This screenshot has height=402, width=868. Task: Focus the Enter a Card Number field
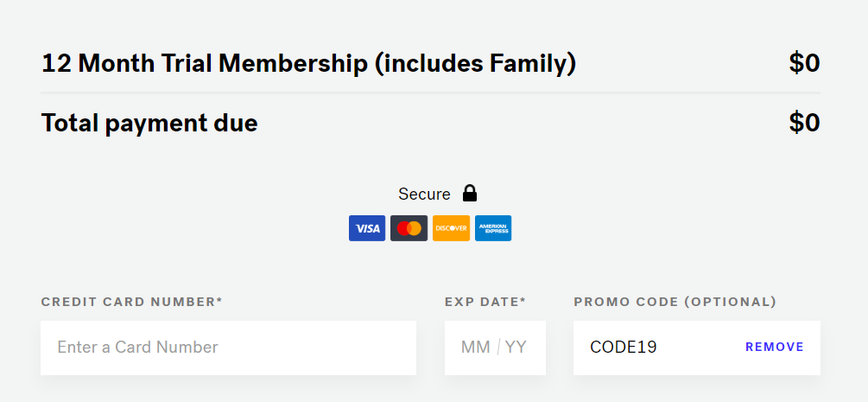click(x=228, y=348)
